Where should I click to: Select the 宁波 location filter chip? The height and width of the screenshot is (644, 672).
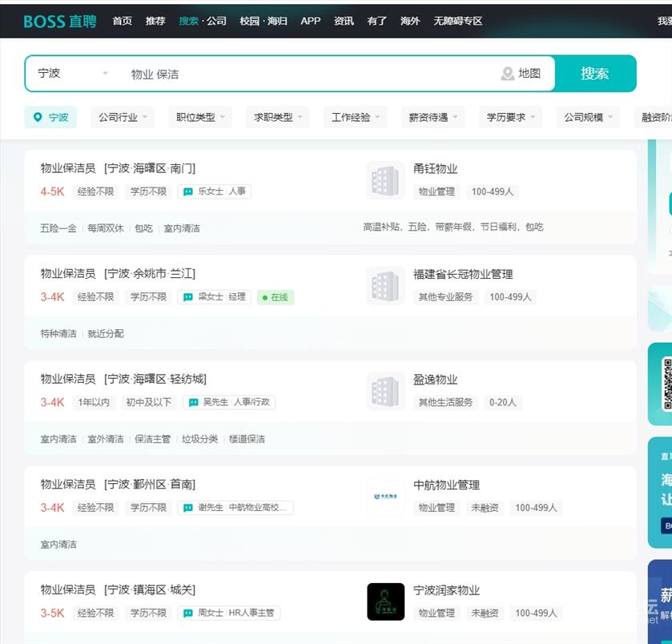pos(50,118)
